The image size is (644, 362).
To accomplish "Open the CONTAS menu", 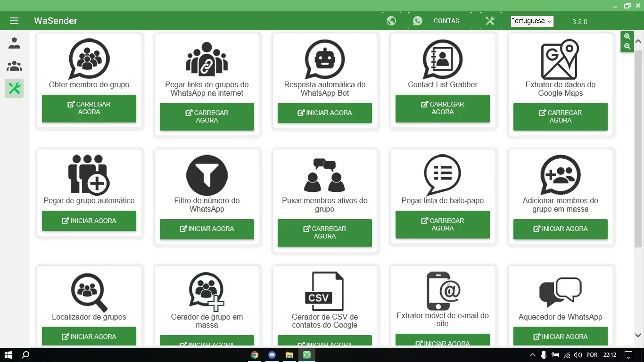I will [446, 21].
